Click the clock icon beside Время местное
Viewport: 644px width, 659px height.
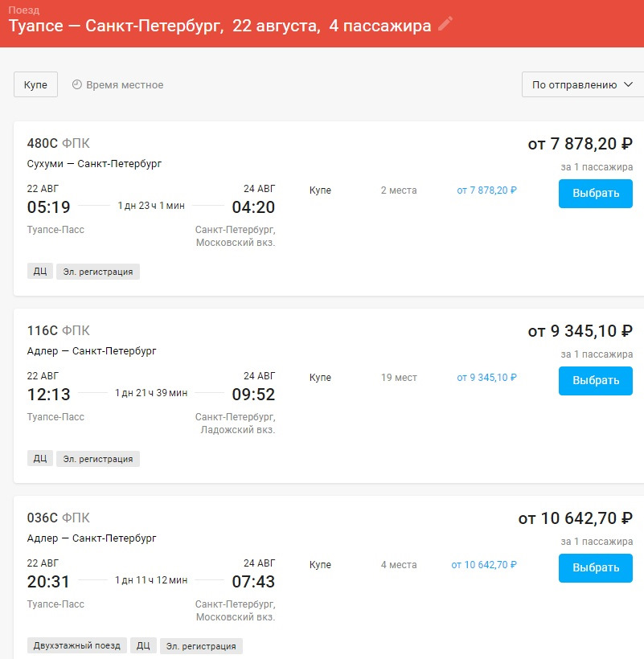pos(77,84)
